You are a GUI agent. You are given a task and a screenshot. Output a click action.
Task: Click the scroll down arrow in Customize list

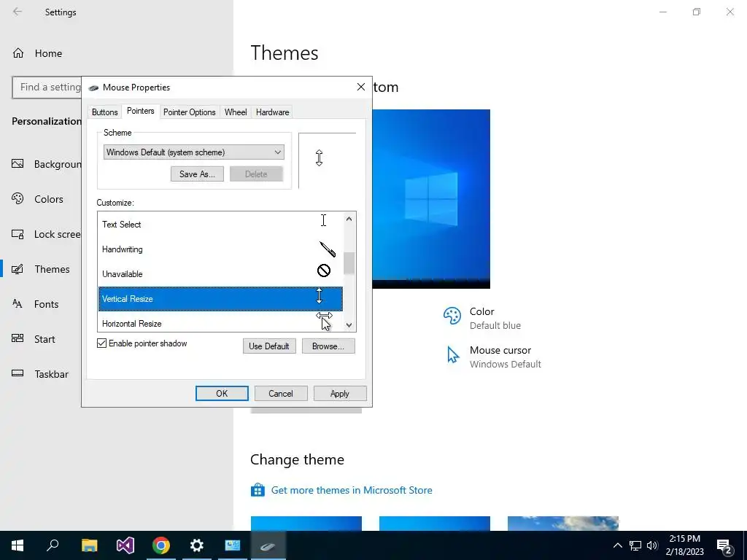tap(349, 325)
